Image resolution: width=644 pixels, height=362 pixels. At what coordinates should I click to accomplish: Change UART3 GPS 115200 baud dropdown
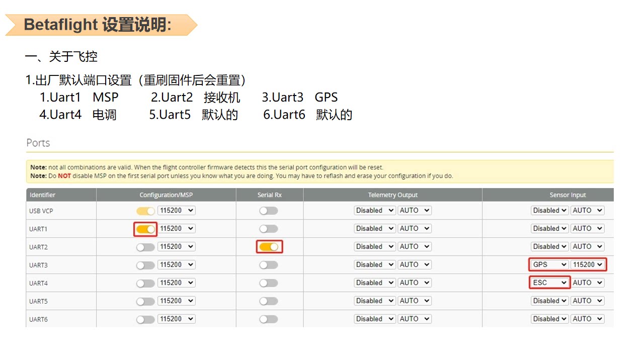coord(587,265)
